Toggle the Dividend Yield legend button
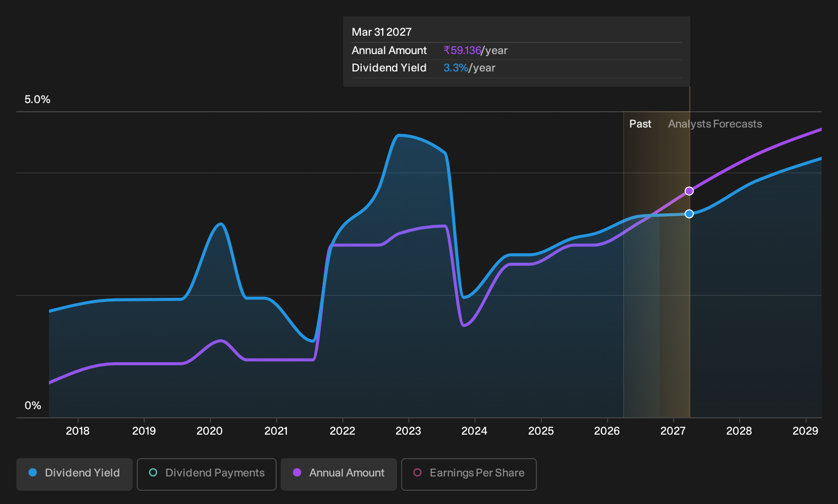The image size is (838, 504). (75, 474)
